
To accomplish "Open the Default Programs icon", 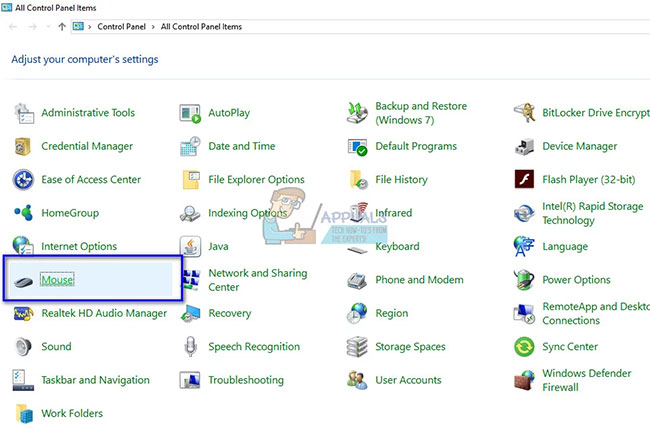I will point(357,147).
